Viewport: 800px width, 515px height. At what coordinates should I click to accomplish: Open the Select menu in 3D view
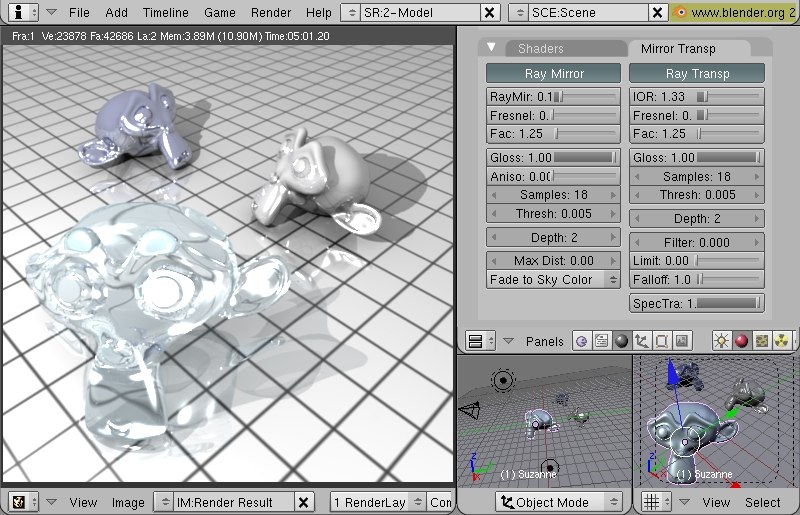[763, 502]
